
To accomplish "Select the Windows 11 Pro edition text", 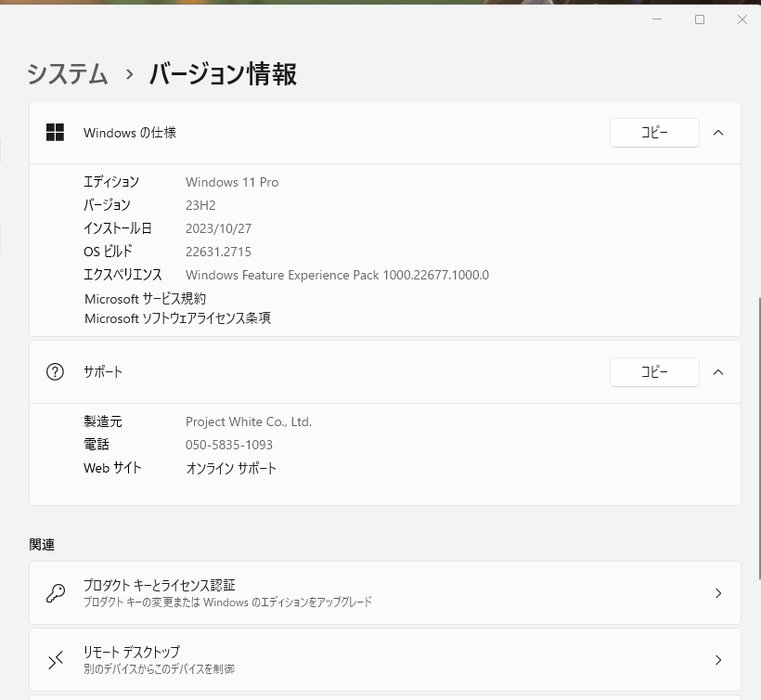I will tap(232, 182).
